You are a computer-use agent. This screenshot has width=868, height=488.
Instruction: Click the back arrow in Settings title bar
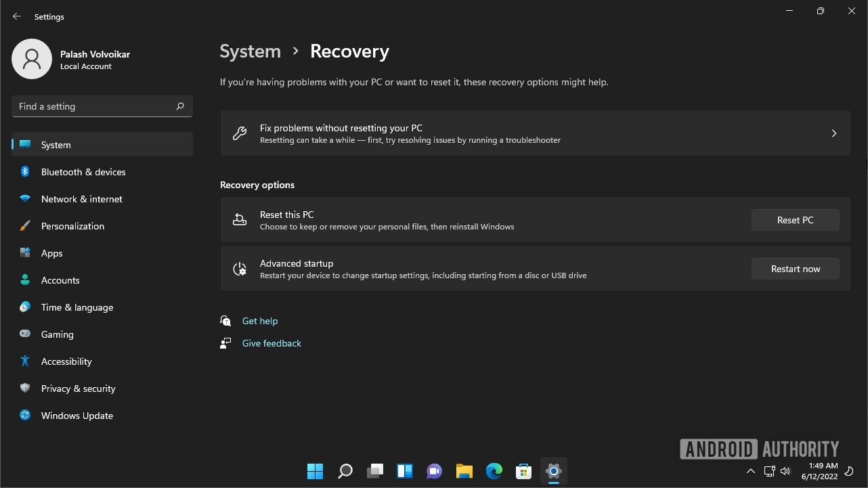[x=17, y=16]
